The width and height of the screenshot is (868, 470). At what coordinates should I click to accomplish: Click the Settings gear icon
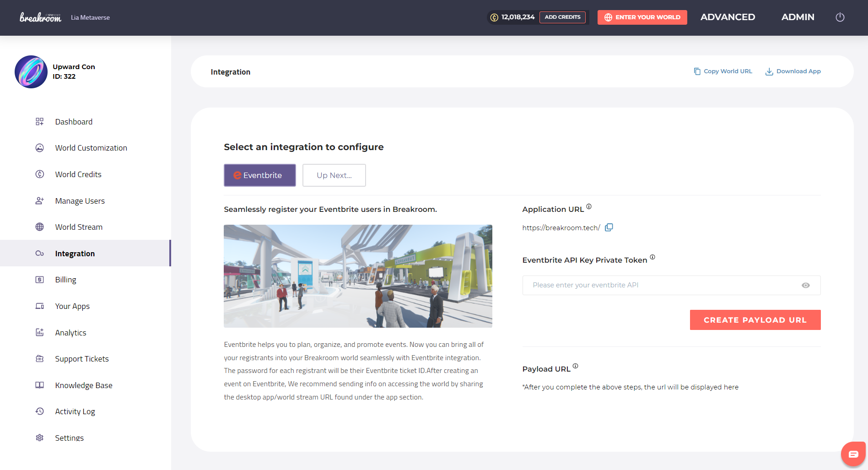pos(40,438)
